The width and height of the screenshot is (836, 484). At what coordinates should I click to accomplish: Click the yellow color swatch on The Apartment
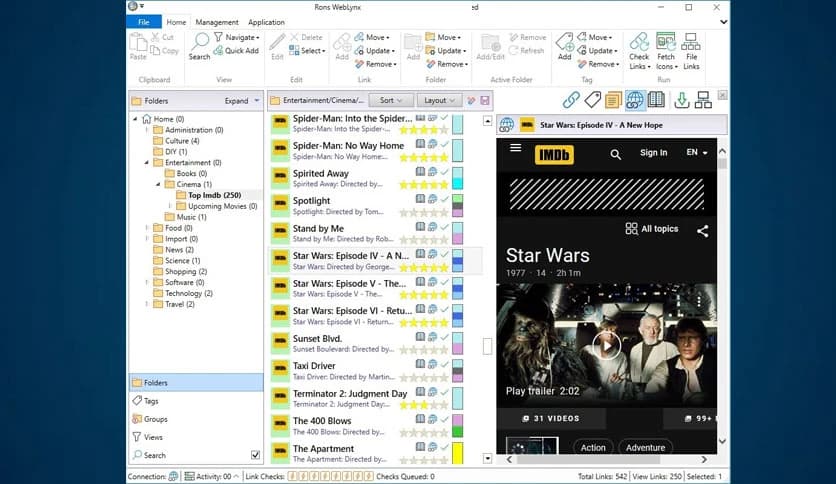(457, 454)
